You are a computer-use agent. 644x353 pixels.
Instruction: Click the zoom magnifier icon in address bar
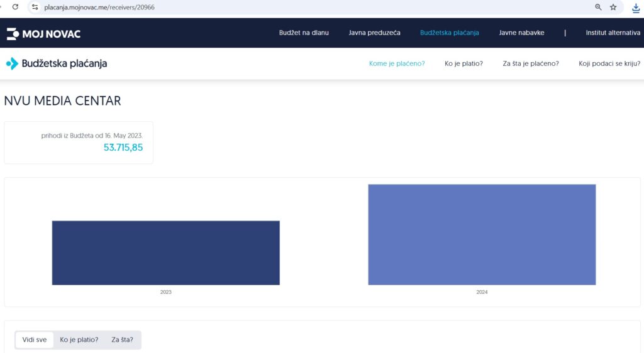[x=598, y=7]
